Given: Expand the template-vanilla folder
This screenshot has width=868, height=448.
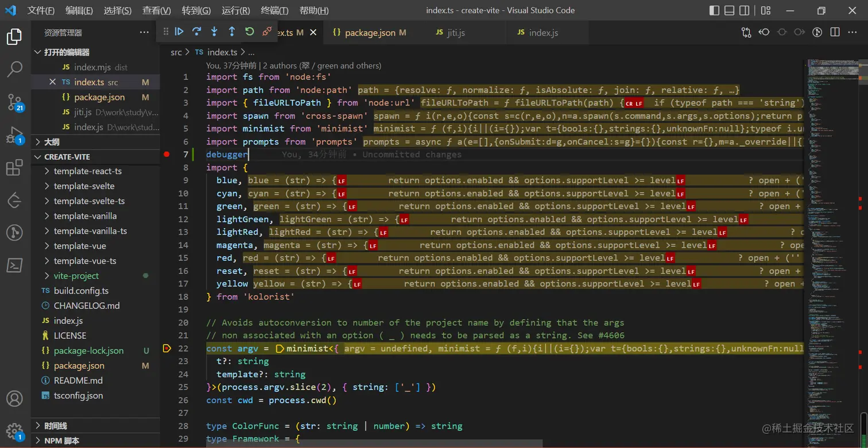Looking at the screenshot, I should [x=95, y=216].
